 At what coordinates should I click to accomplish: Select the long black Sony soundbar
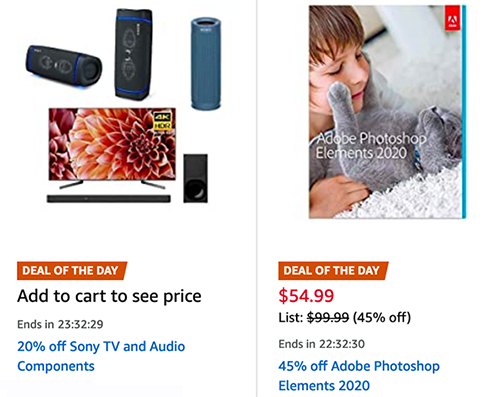(109, 198)
